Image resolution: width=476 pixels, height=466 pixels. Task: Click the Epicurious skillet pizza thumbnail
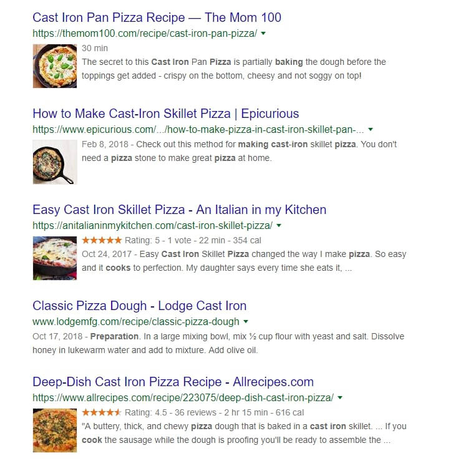pyautogui.click(x=55, y=162)
